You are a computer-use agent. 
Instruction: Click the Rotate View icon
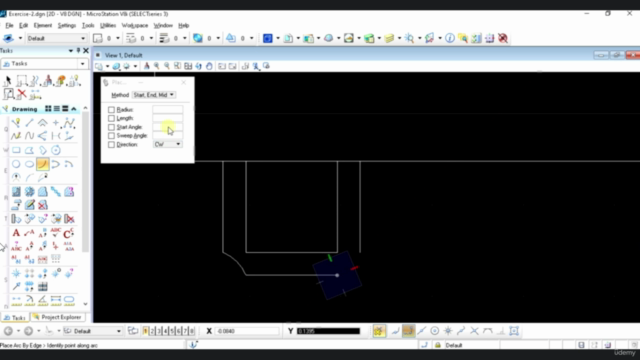pyautogui.click(x=198, y=66)
